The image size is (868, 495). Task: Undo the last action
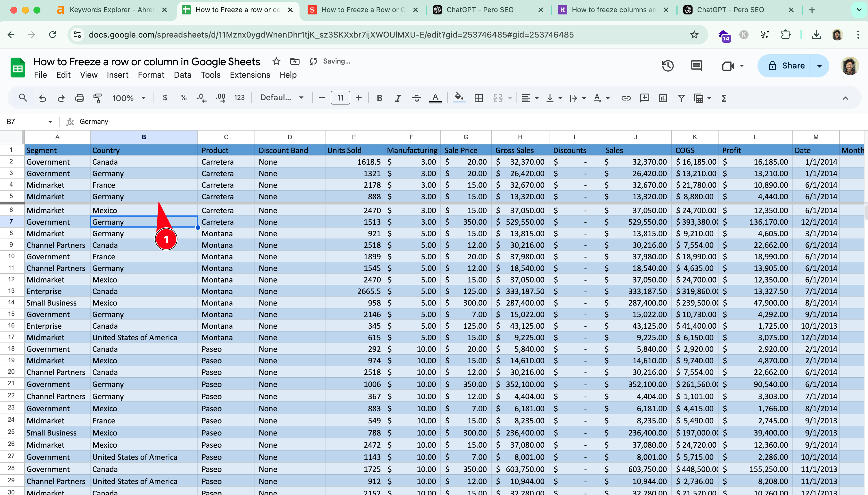tap(42, 98)
